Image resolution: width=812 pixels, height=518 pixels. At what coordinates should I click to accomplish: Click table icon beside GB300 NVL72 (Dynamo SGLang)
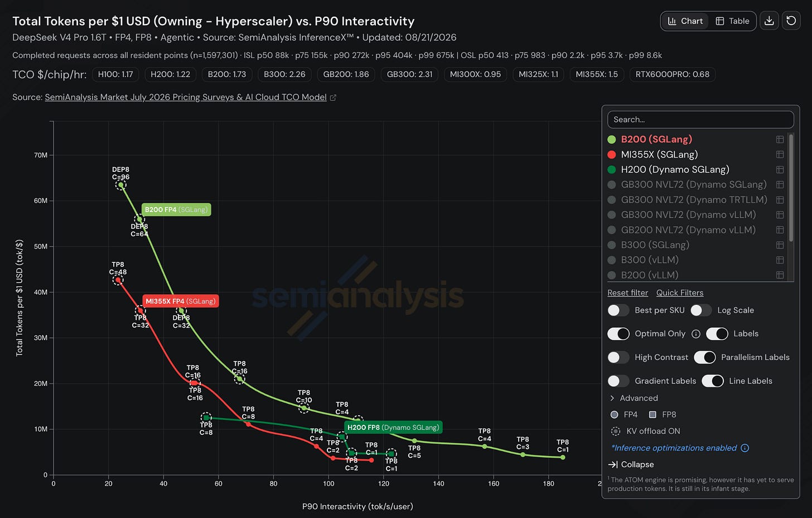pyautogui.click(x=780, y=185)
